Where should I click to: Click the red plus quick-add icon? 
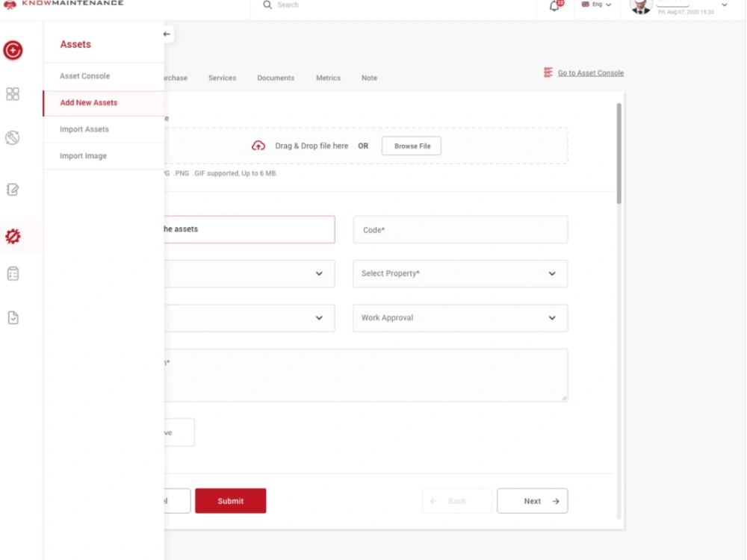click(x=13, y=50)
